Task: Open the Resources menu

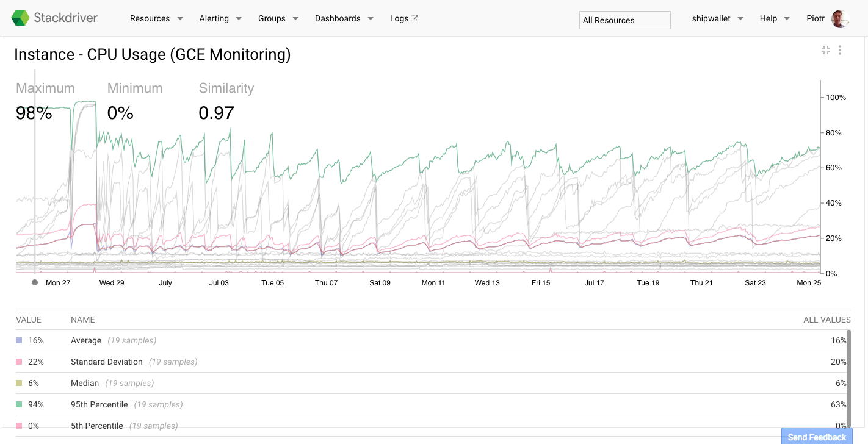Action: pyautogui.click(x=156, y=18)
